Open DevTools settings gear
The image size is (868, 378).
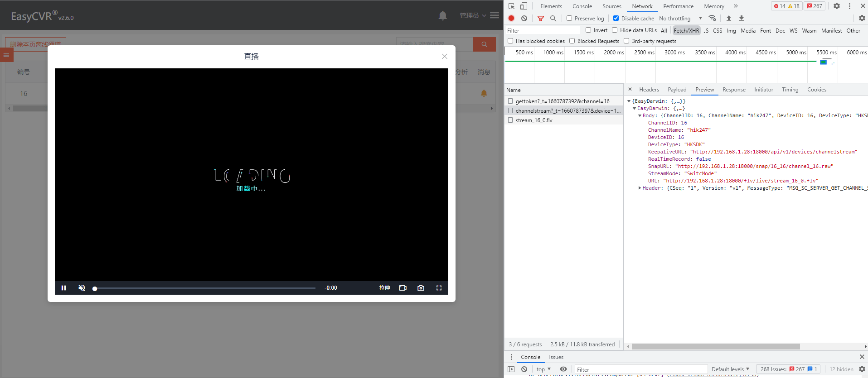point(837,6)
